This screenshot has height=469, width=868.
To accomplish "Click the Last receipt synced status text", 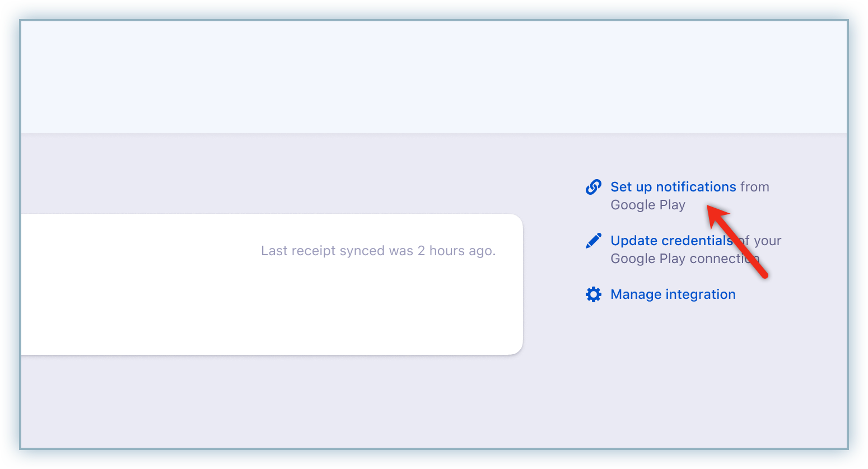I will [x=337, y=251].
